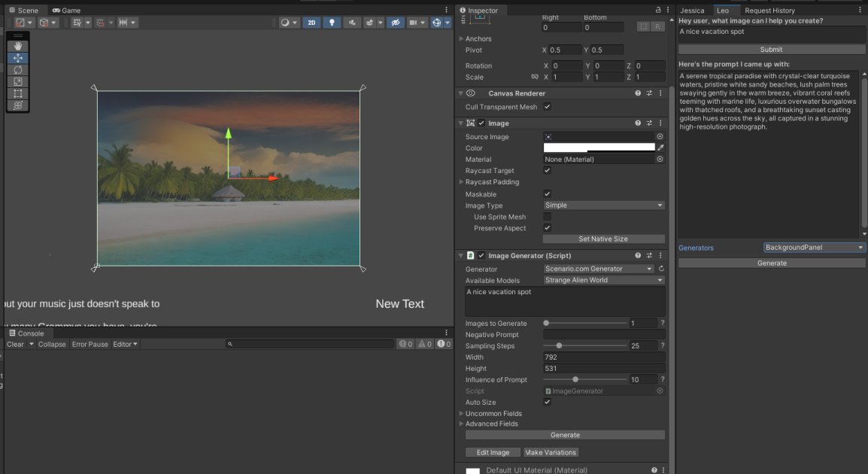
Task: Select the Rotate tool
Action: pyautogui.click(x=18, y=70)
